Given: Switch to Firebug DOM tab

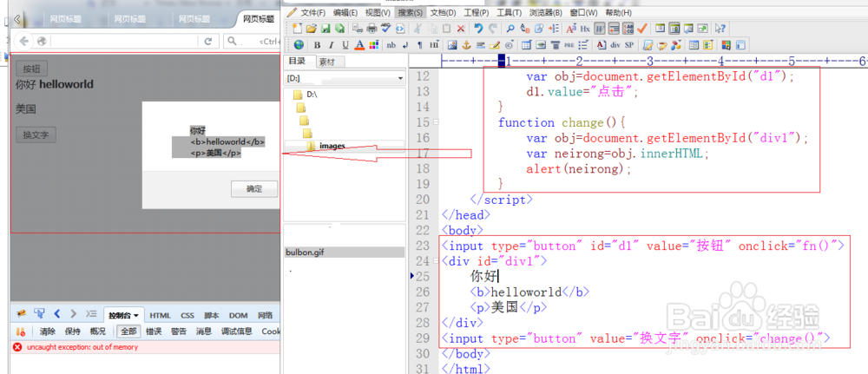Looking at the screenshot, I should pyautogui.click(x=239, y=315).
